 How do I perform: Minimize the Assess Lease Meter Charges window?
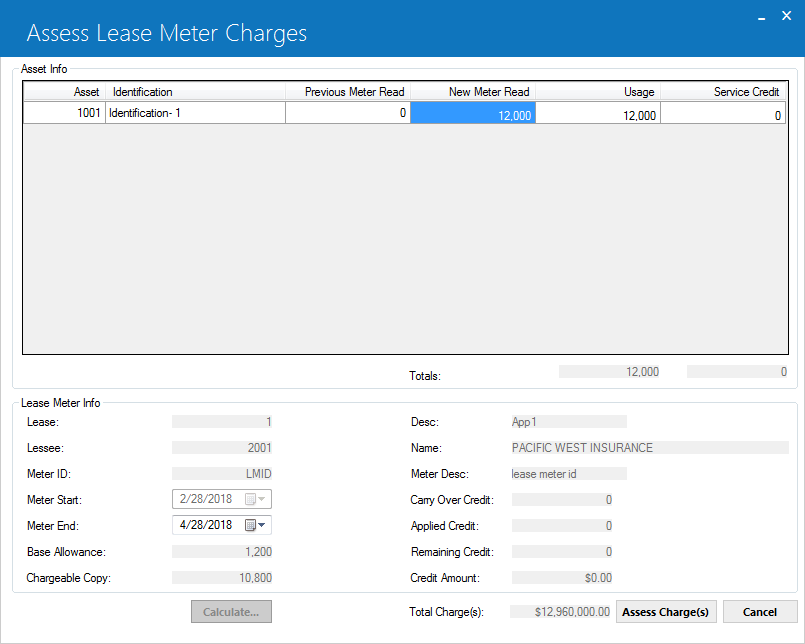tap(762, 16)
